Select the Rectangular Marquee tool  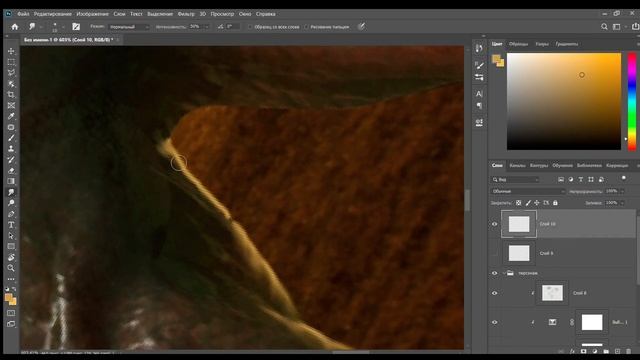(11, 62)
